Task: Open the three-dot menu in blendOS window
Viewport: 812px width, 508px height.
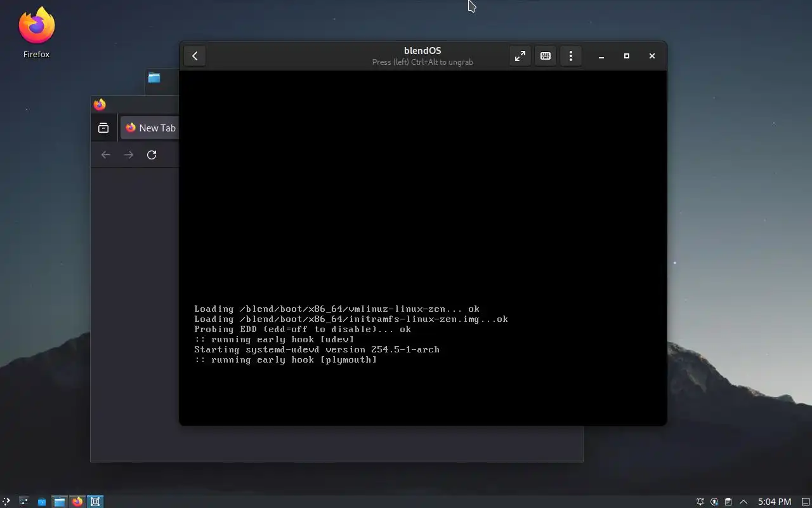Action: (571, 56)
